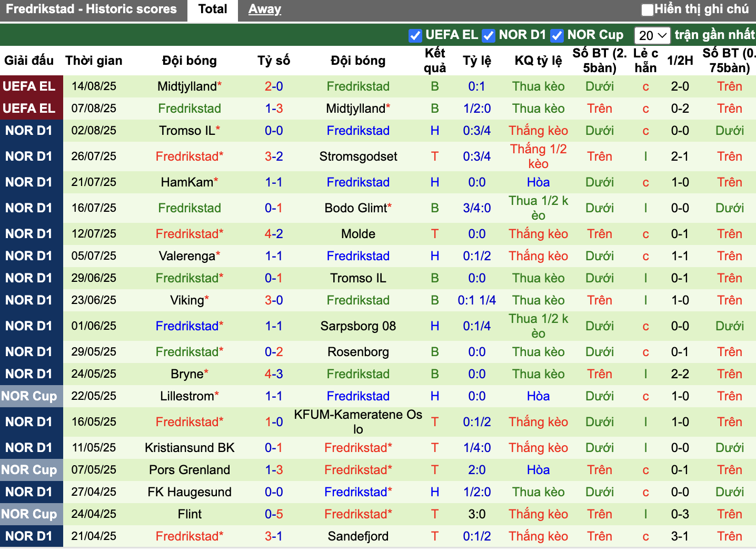The image size is (756, 550).
Task: Click NOR Cup label in 24/04/25 row
Action: pos(29,514)
